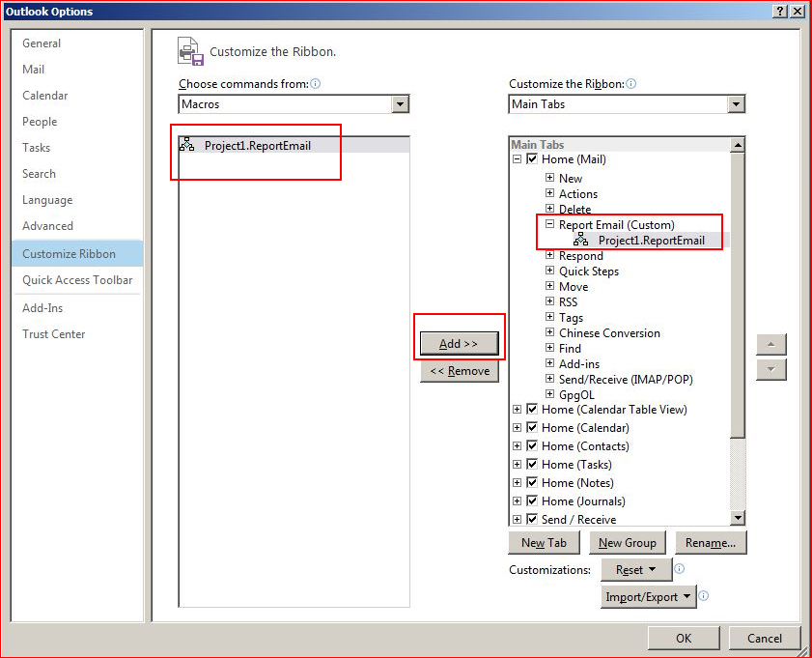Select the Respond group row
Image resolution: width=812 pixels, height=658 pixels.
[581, 255]
